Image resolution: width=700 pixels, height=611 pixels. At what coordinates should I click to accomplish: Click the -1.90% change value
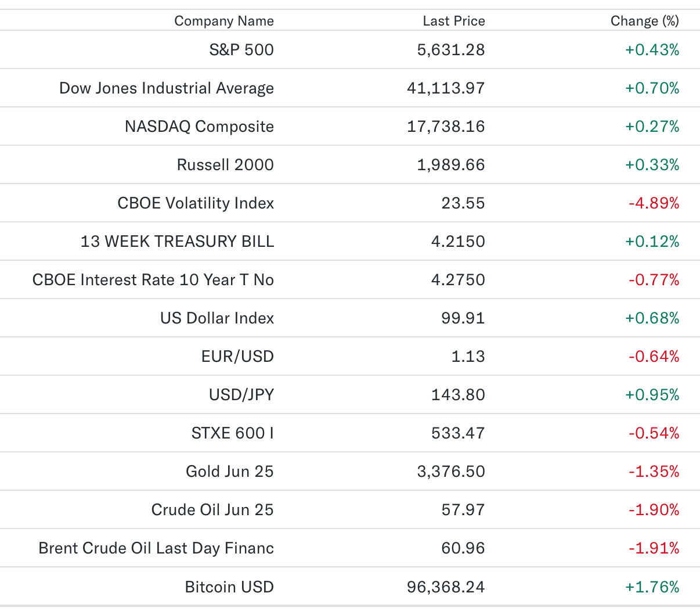coord(654,510)
